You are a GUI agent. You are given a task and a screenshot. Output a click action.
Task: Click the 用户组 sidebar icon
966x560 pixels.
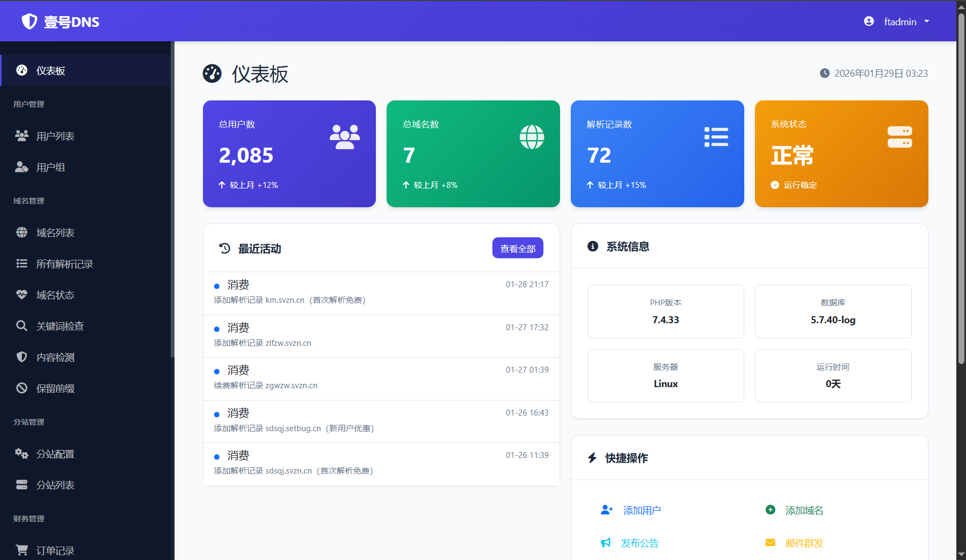21,167
